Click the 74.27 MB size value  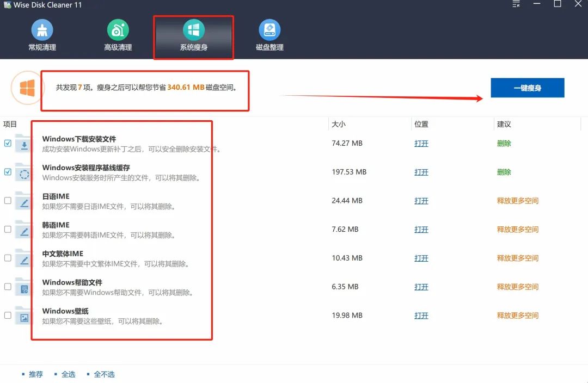coord(347,143)
